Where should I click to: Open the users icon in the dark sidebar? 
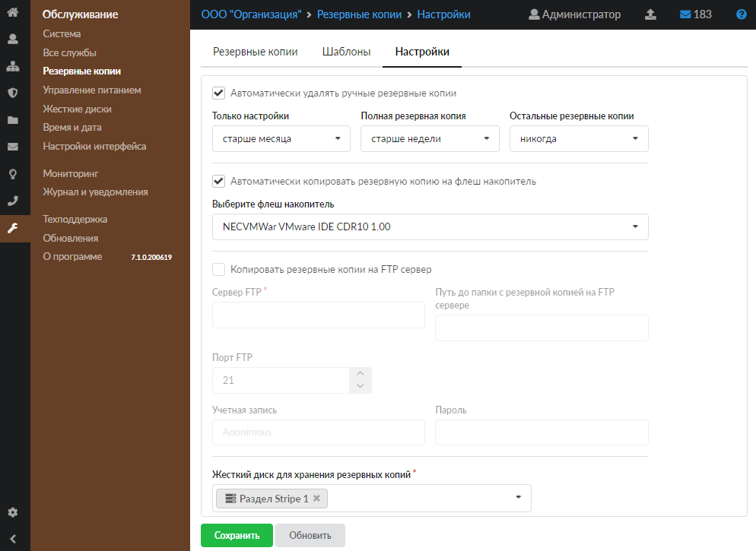pos(13,39)
